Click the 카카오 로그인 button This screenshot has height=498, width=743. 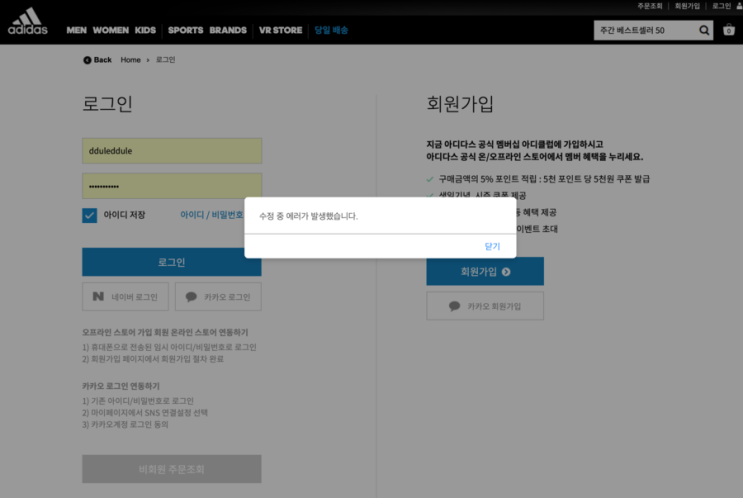[218, 297]
